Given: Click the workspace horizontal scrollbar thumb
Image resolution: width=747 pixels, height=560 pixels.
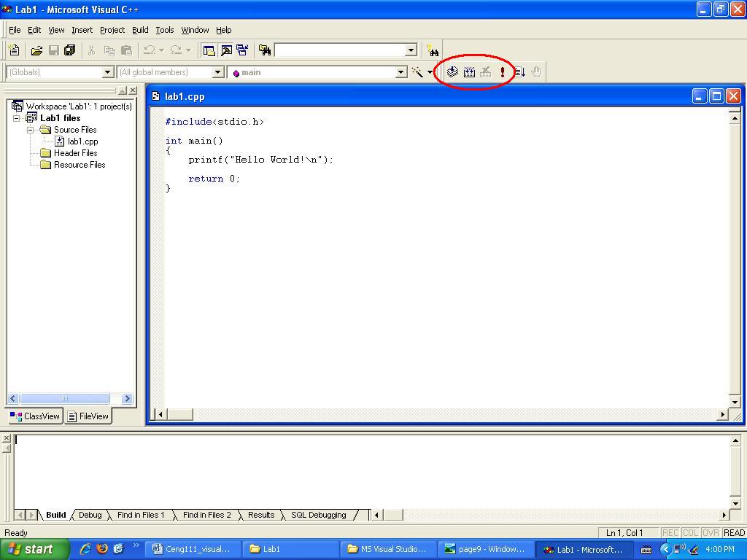Looking at the screenshot, I should 65,398.
